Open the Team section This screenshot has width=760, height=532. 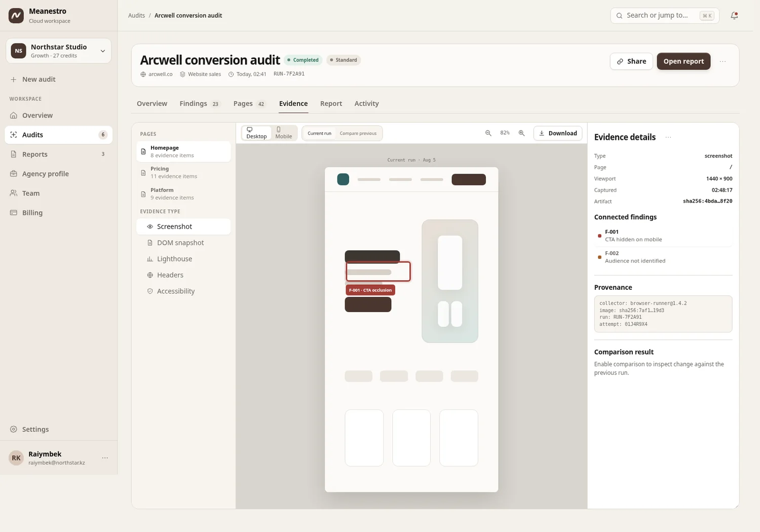tap(59, 194)
